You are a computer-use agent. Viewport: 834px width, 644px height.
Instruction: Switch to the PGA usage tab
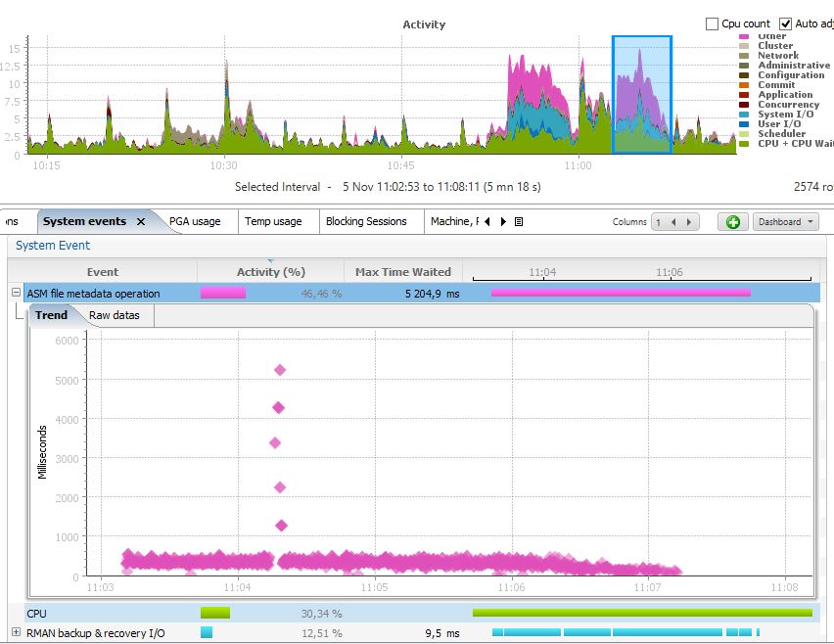pyautogui.click(x=194, y=222)
